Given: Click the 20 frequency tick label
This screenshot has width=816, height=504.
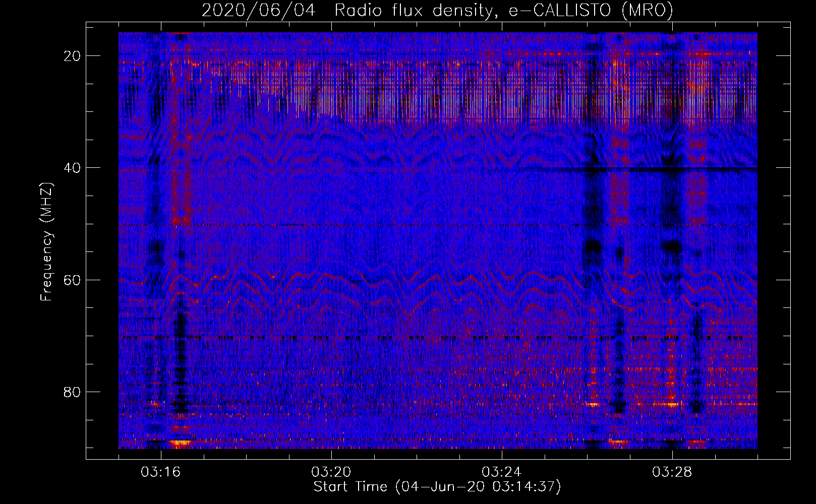Looking at the screenshot, I should pyautogui.click(x=73, y=56).
